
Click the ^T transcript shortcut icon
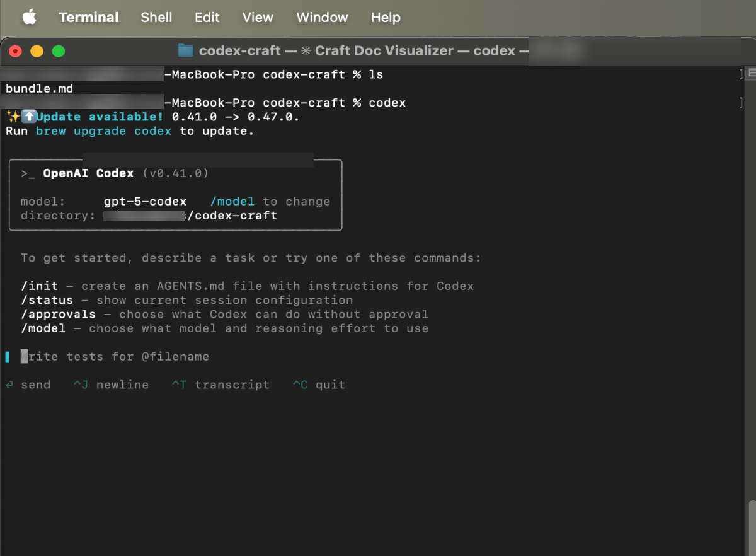point(178,384)
